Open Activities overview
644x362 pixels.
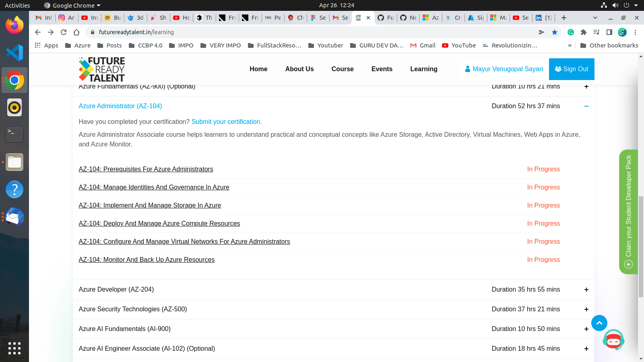pos(17,5)
